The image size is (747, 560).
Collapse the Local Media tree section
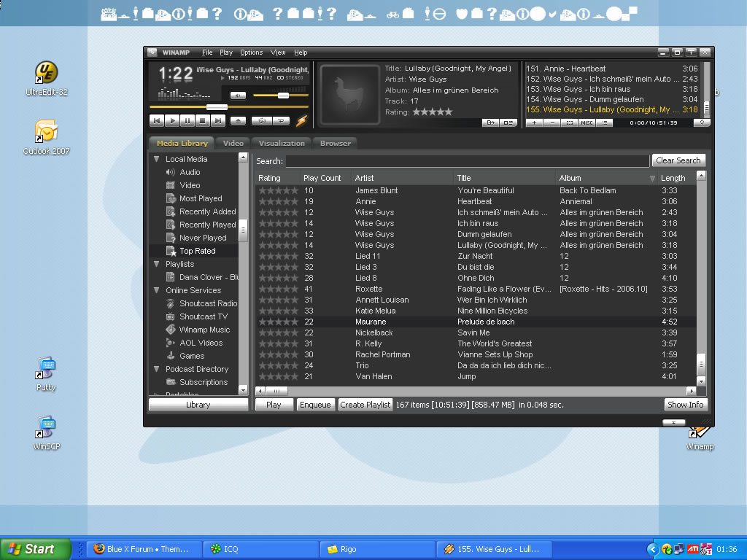click(x=156, y=159)
